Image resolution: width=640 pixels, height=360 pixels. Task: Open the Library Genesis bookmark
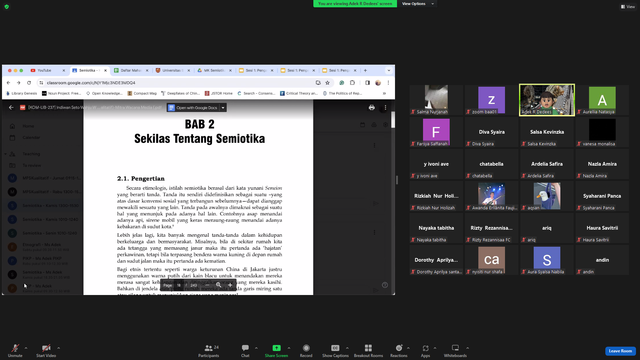pos(22,93)
